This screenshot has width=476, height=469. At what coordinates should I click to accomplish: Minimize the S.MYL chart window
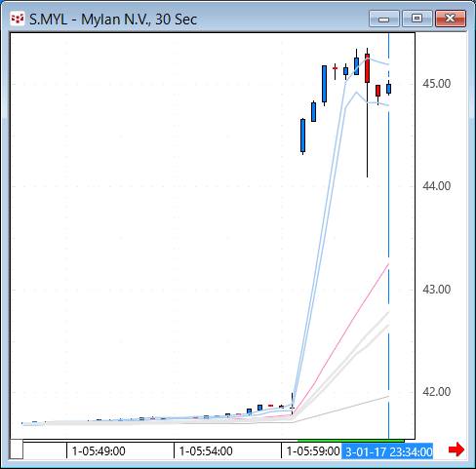tap(384, 19)
